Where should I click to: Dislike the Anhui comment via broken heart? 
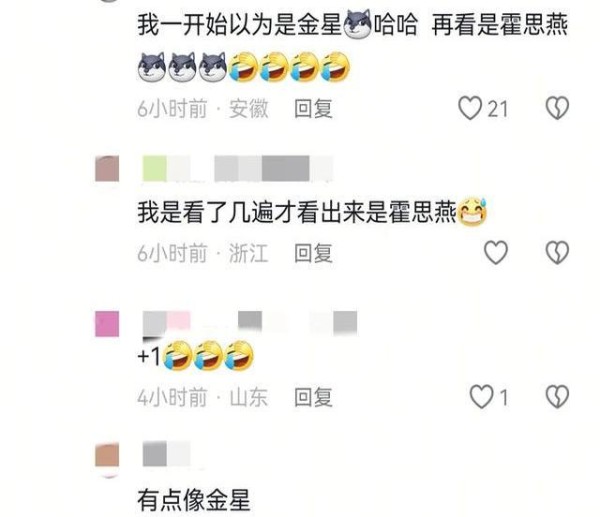(557, 108)
